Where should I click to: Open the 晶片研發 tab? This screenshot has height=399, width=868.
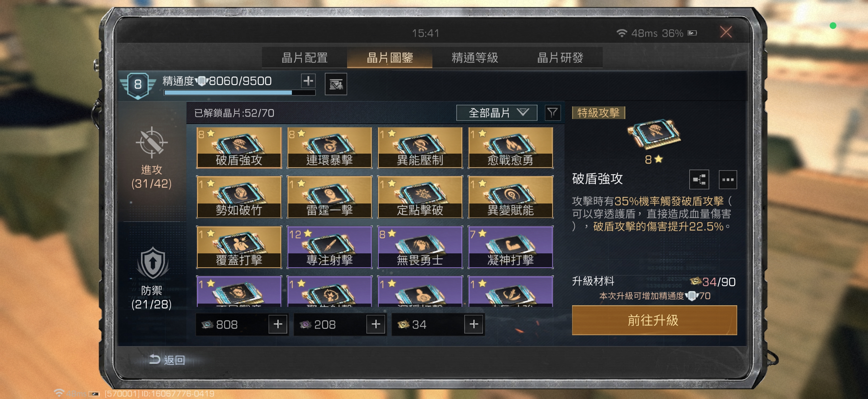coord(560,58)
